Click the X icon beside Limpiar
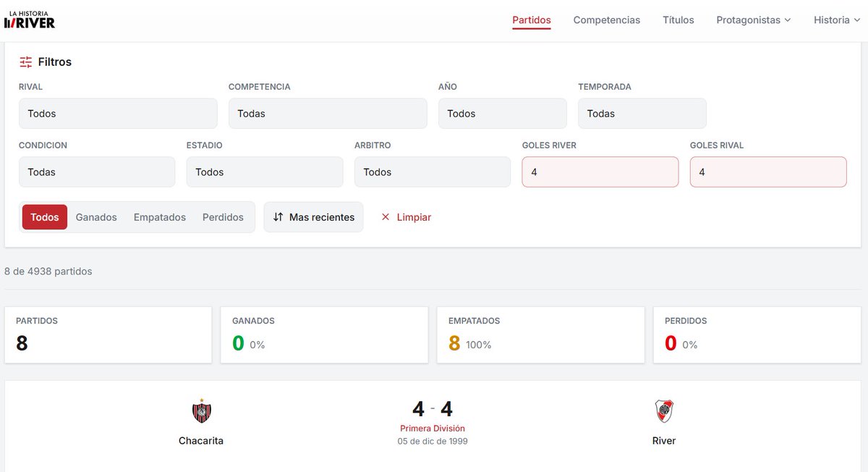The image size is (868, 472). click(386, 217)
